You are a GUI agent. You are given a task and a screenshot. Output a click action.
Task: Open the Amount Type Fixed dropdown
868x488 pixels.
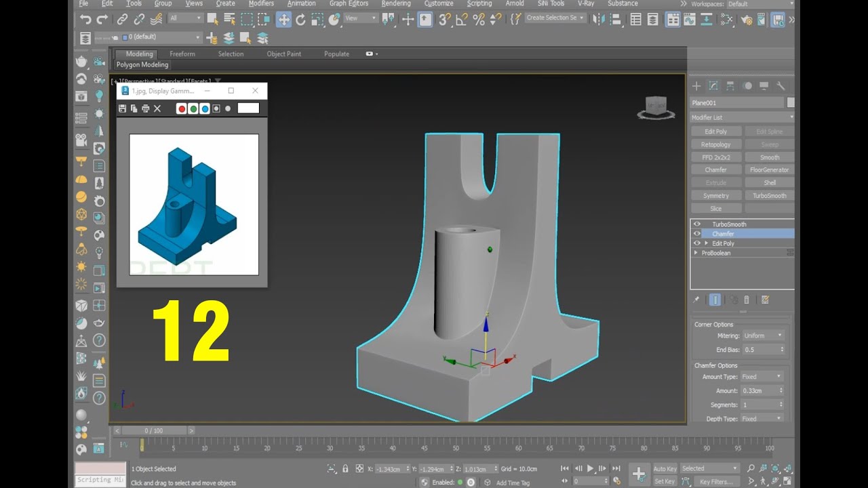click(762, 377)
